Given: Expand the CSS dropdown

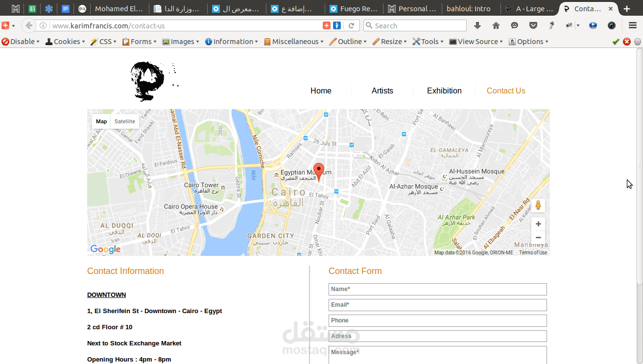Looking at the screenshot, I should click(x=103, y=42).
